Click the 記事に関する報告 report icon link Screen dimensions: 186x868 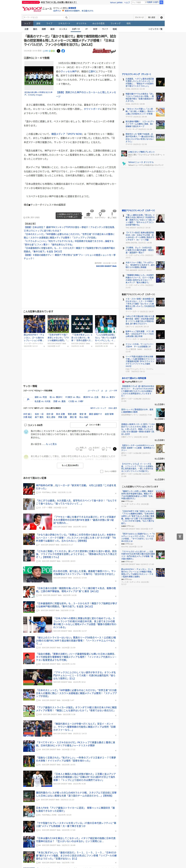31,218
